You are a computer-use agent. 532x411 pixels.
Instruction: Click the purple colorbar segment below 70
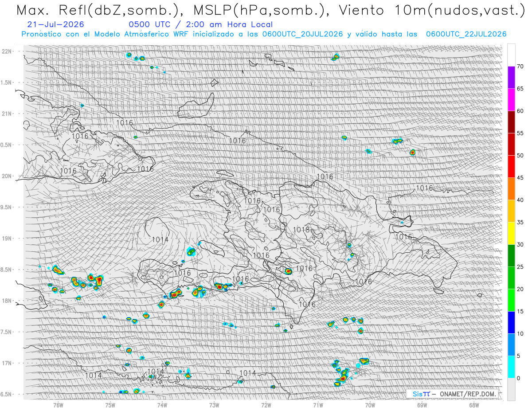(511, 78)
